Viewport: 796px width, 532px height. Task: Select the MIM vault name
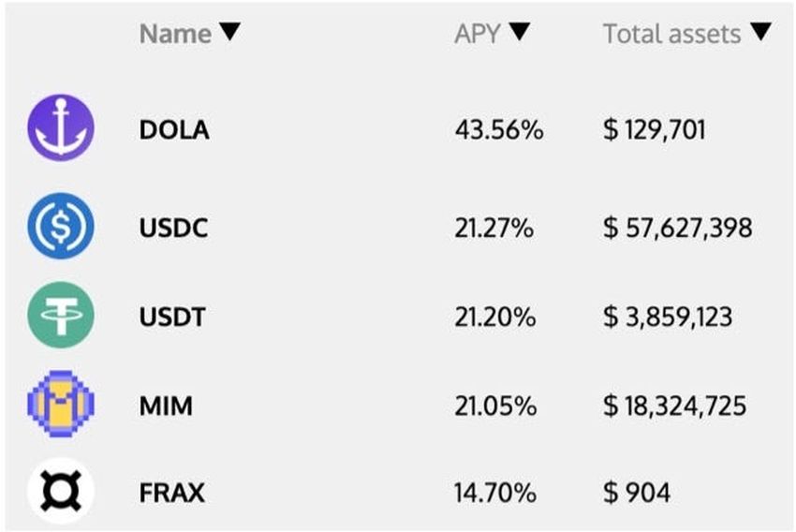point(166,406)
